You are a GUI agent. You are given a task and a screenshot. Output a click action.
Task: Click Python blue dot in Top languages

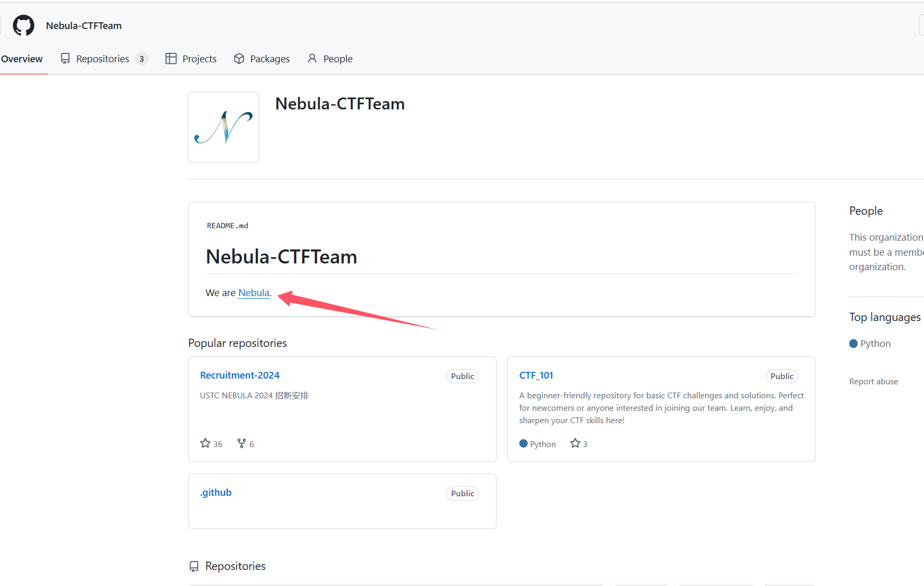853,343
